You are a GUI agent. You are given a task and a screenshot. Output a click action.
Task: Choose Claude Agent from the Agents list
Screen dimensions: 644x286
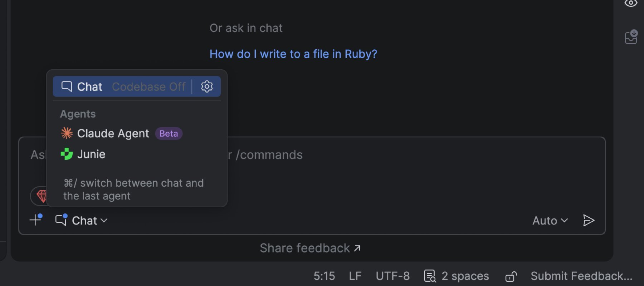click(x=113, y=133)
